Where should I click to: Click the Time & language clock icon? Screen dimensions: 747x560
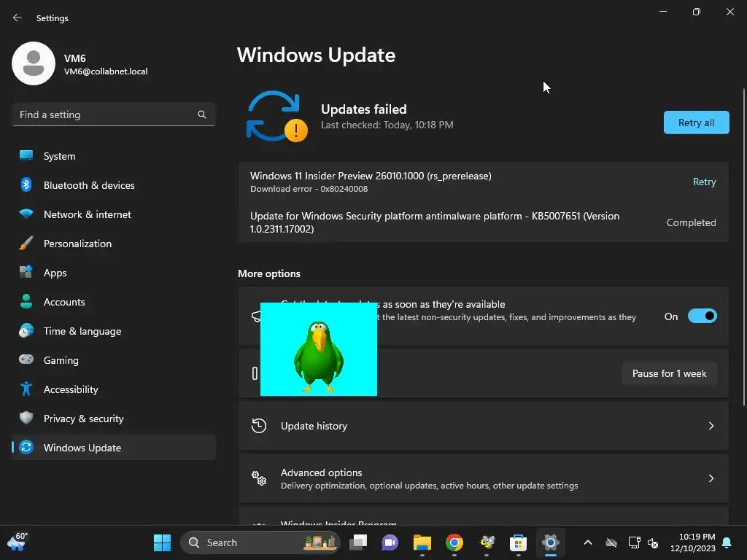[26, 331]
